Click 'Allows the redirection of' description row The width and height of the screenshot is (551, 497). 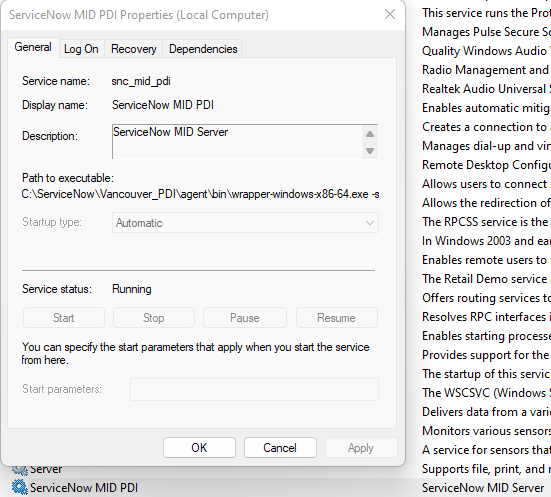coord(486,202)
